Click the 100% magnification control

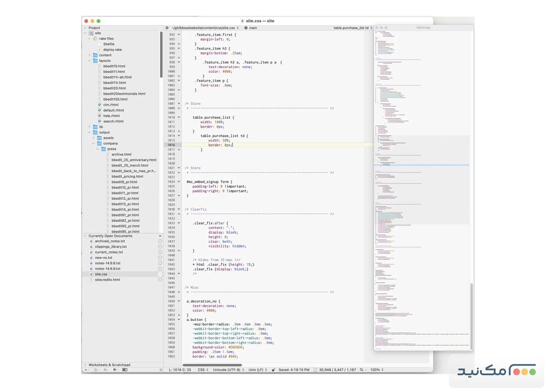click(x=376, y=370)
